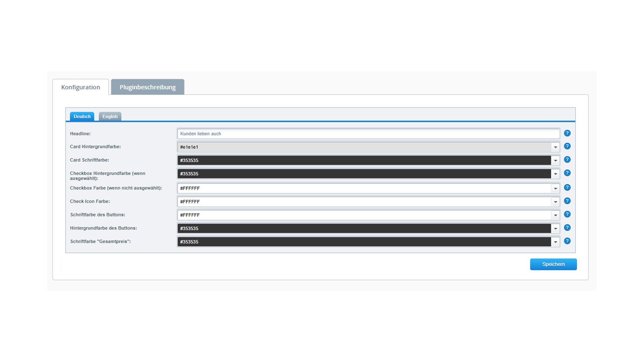Show help for Schriftfarbe des Buttons
The height and width of the screenshot is (362, 644).
click(567, 214)
